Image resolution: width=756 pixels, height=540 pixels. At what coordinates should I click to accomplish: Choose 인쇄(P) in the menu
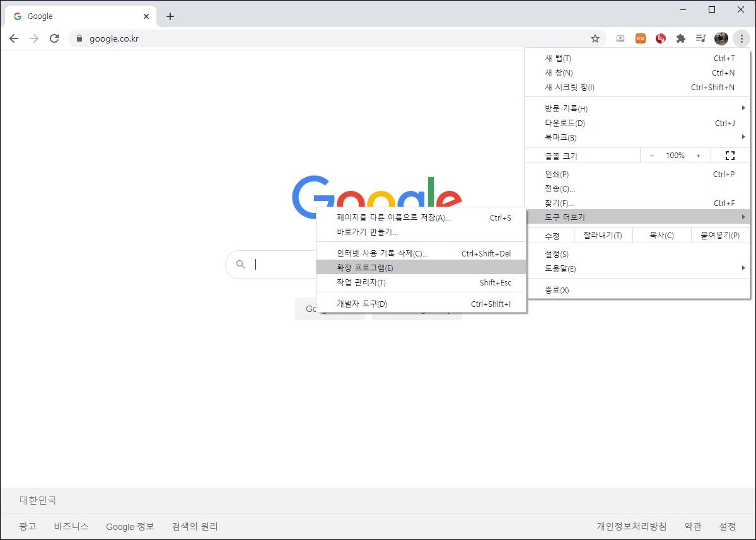(x=637, y=174)
